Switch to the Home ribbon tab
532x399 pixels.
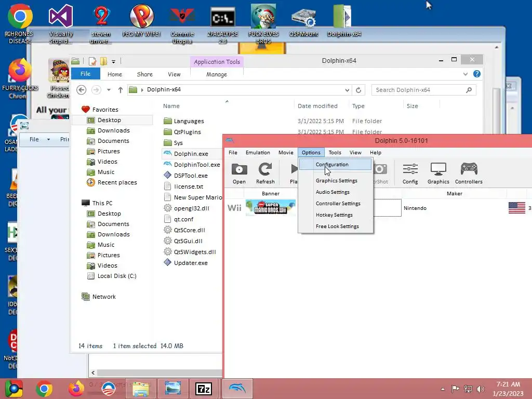point(115,74)
